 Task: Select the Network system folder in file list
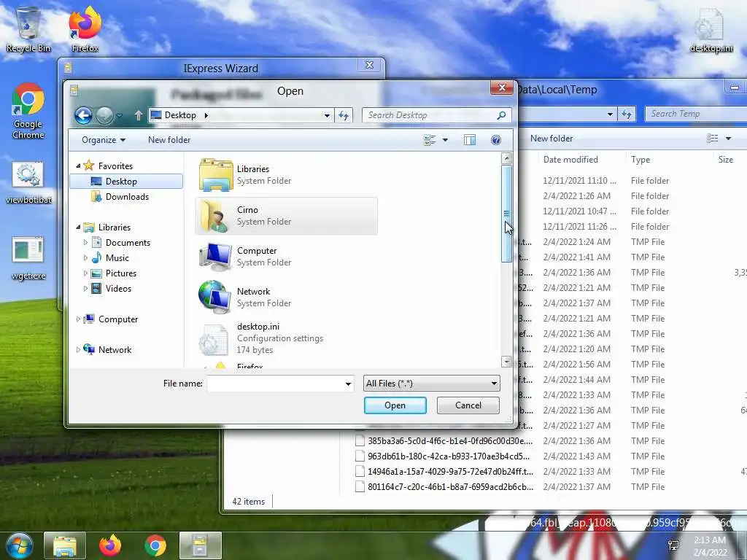(x=286, y=297)
